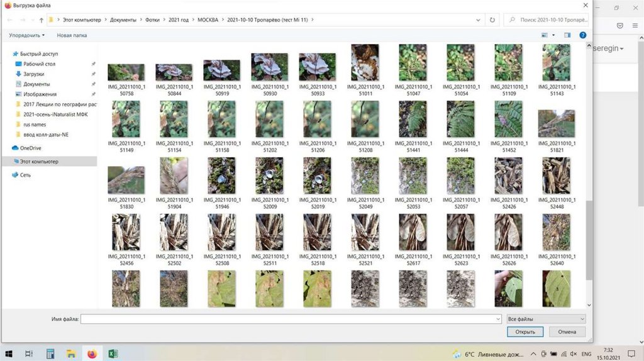Focus the Имя файла input field
644x361 pixels.
[x=291, y=319]
